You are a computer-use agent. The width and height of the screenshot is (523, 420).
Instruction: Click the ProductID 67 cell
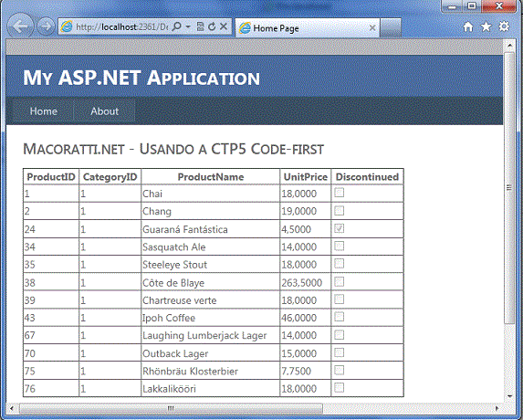51,335
